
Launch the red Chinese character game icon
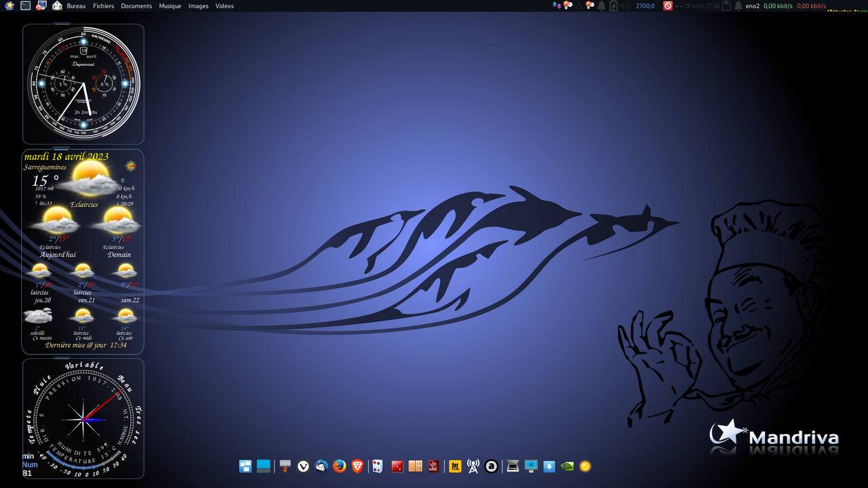(434, 466)
